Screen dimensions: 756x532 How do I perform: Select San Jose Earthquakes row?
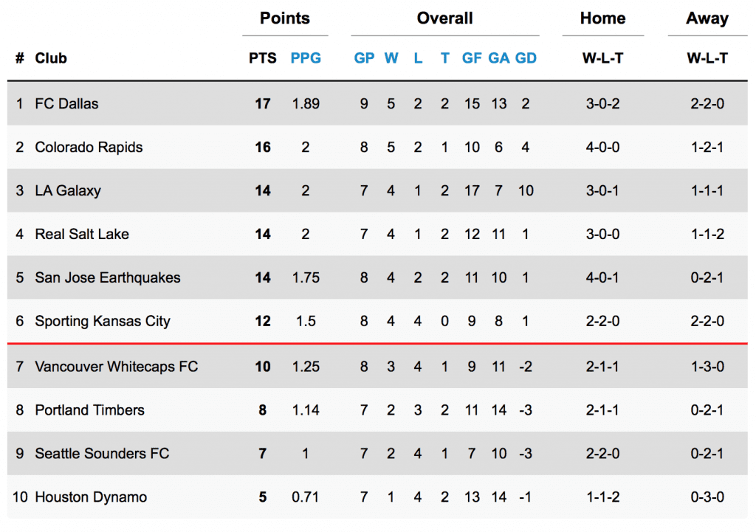[377, 277]
